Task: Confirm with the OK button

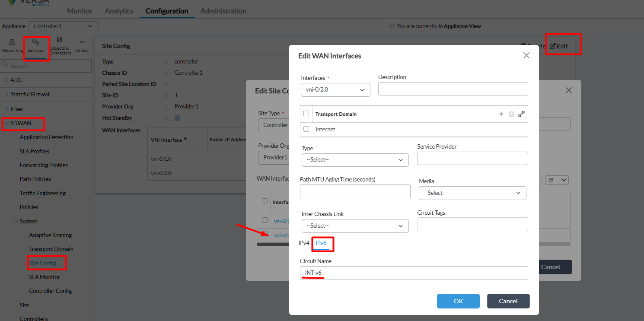Action: point(458,301)
